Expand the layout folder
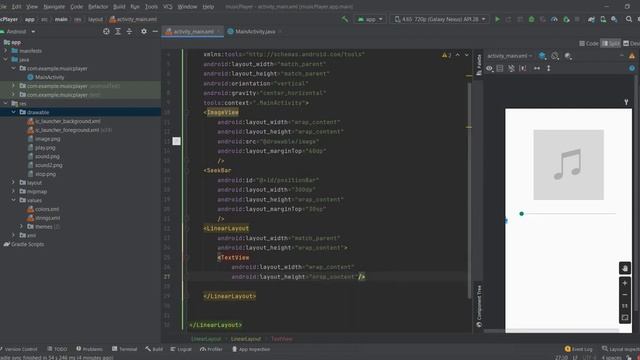This screenshot has height=360, width=640. (13, 182)
